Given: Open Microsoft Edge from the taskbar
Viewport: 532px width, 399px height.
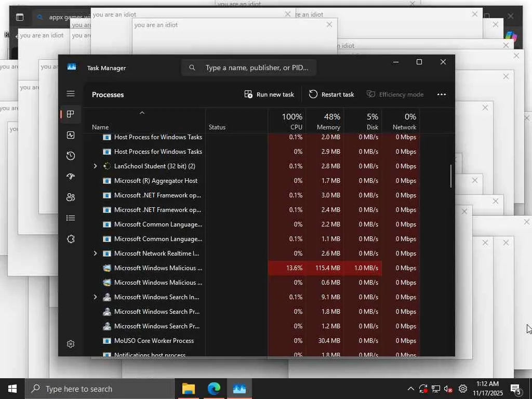Looking at the screenshot, I should pyautogui.click(x=214, y=389).
